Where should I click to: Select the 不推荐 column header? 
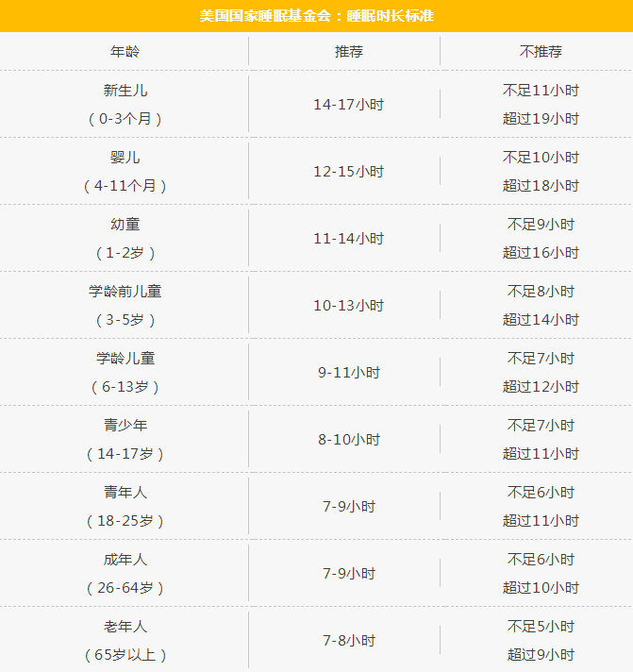tap(541, 51)
